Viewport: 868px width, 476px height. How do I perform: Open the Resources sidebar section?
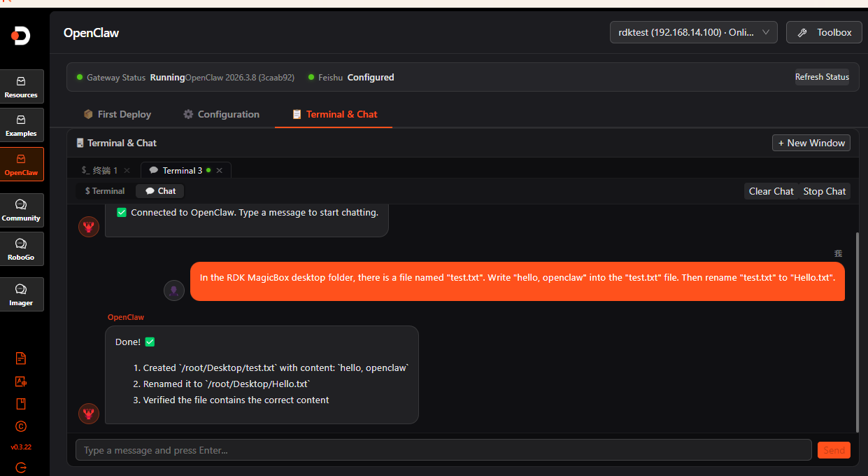tap(21, 87)
